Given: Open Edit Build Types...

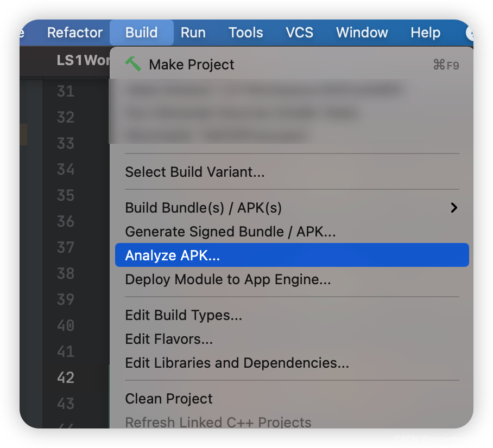Looking at the screenshot, I should tap(292, 316).
